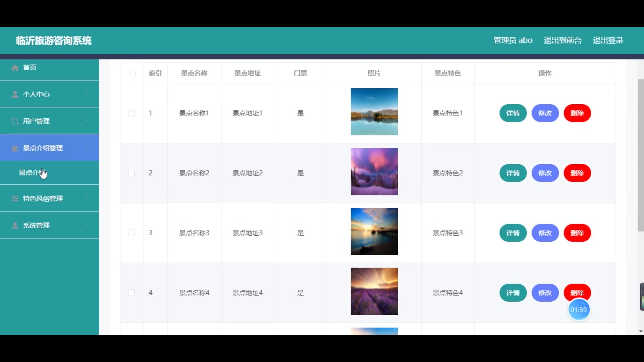Open 详情 for 景点名称2
The width and height of the screenshot is (644, 362).
513,173
